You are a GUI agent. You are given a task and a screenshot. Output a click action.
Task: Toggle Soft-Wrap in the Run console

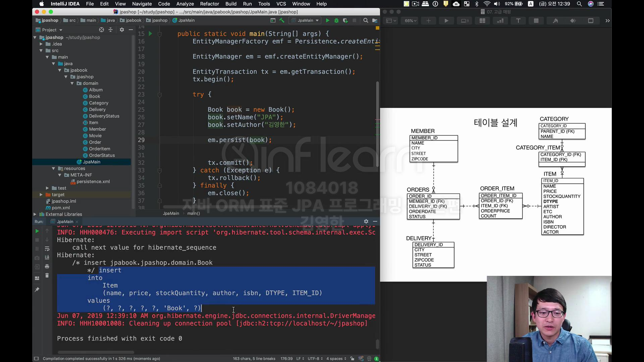point(47,249)
